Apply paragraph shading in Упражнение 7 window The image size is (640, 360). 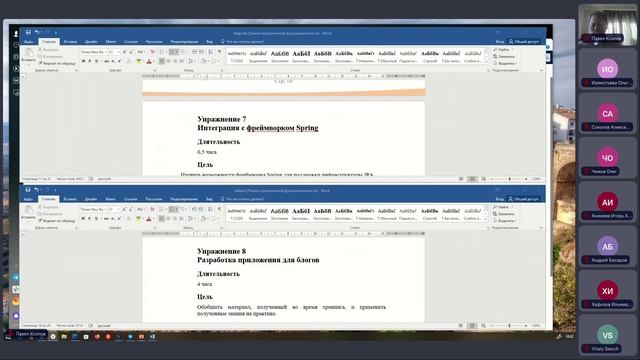tap(204, 61)
